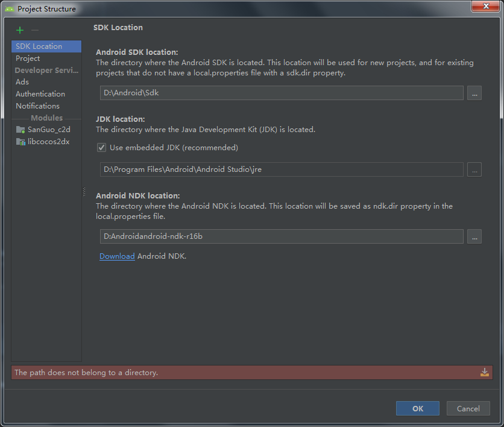Image resolution: width=504 pixels, height=427 pixels.
Task: Open the Project settings entry
Action: coord(28,59)
